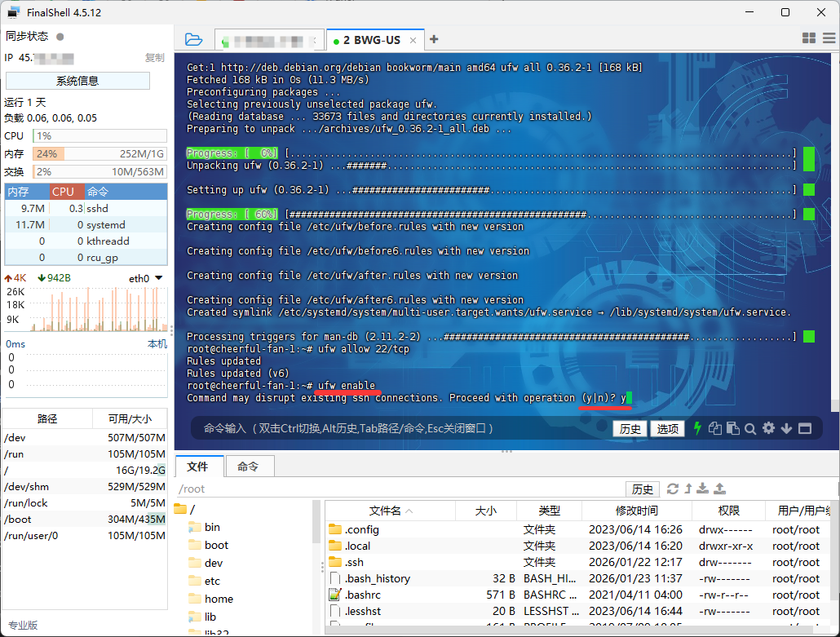Expand the home folder in tree

(219, 599)
